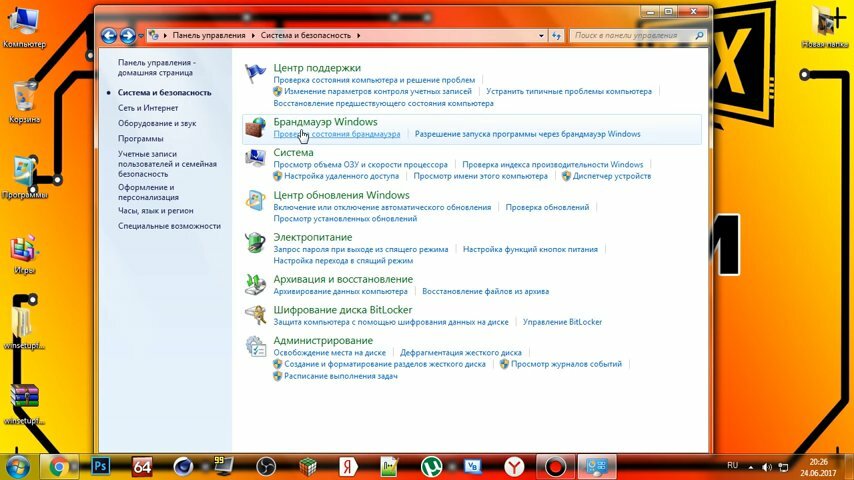
Task: Open the Электропитание battery icon
Action: (255, 242)
